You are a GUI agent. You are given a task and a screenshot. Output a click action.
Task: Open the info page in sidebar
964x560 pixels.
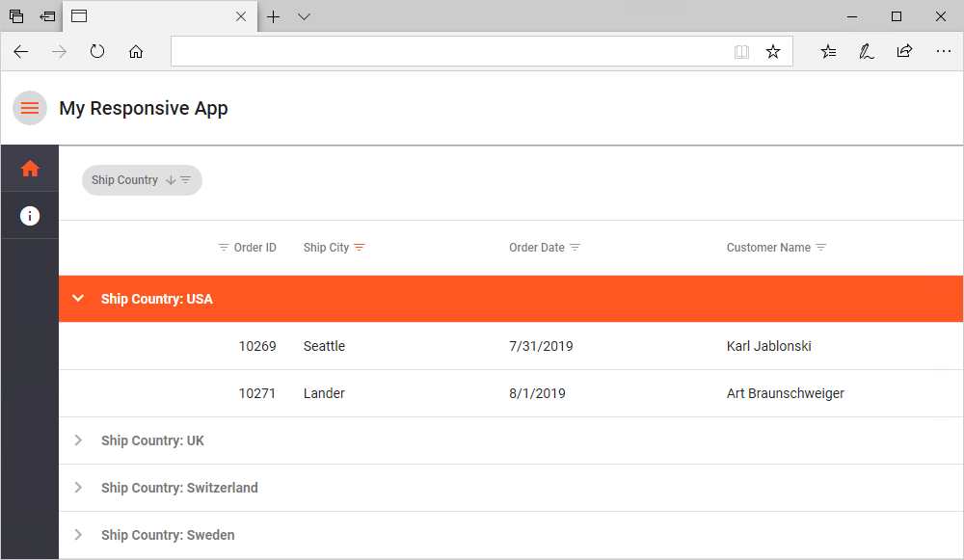pos(30,216)
